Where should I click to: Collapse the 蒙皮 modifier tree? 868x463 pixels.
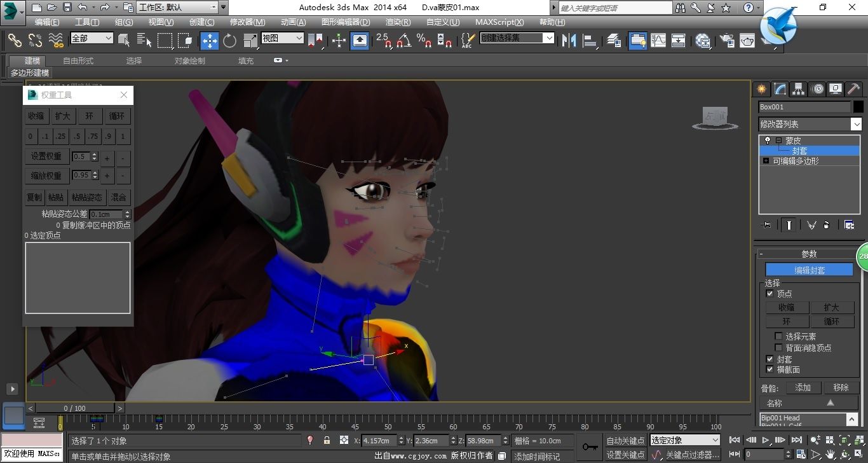click(x=778, y=141)
